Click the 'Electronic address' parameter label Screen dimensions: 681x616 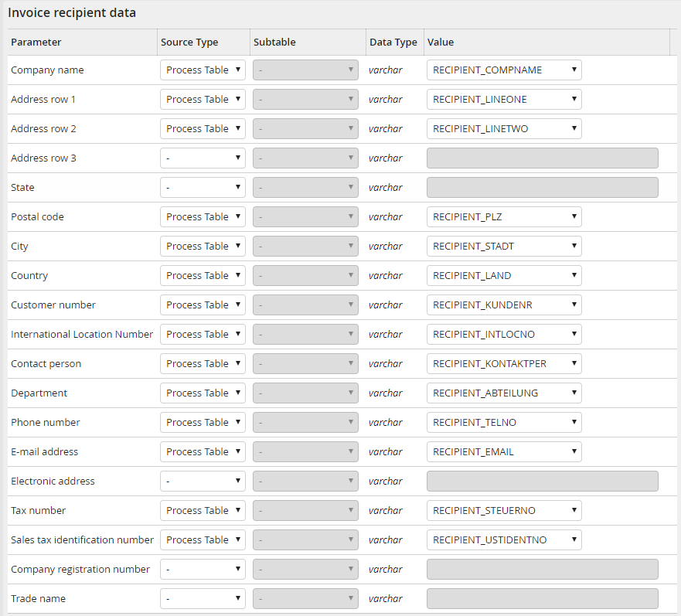click(x=53, y=481)
